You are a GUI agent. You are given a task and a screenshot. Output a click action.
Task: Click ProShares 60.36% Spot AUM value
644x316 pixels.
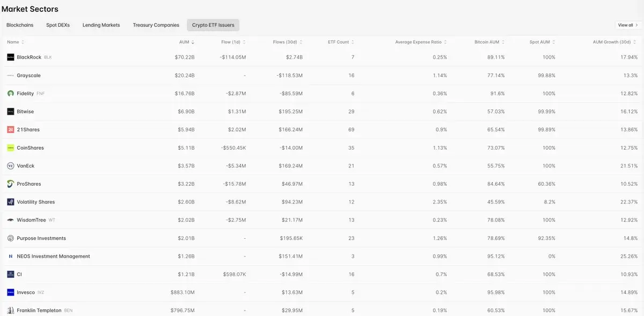(x=546, y=184)
